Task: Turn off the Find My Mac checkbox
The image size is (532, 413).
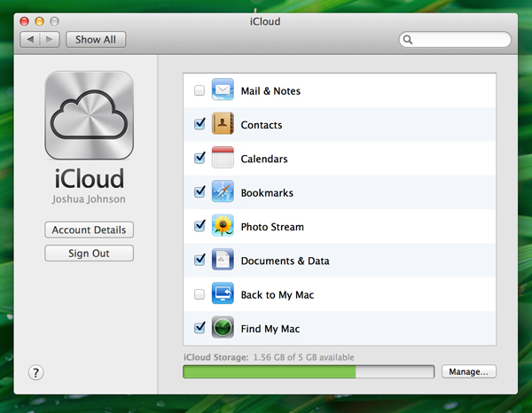Action: coord(199,328)
